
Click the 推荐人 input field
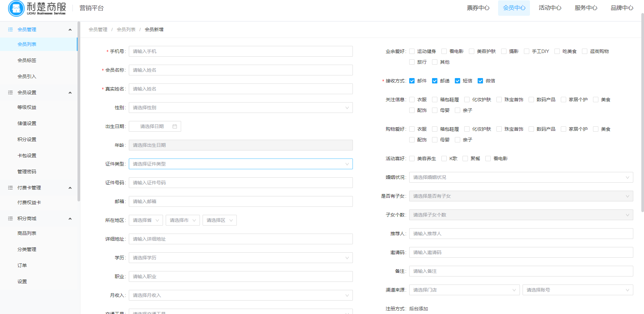[521, 234]
